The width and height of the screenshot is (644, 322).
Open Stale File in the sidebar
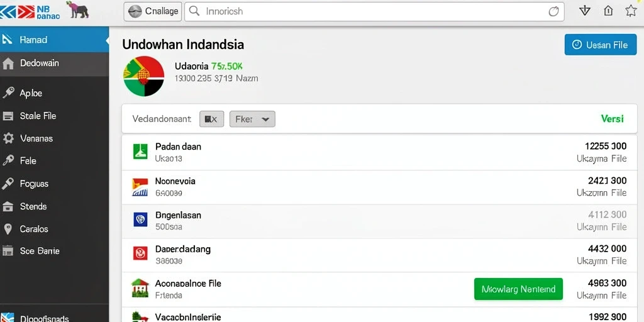tap(54, 116)
